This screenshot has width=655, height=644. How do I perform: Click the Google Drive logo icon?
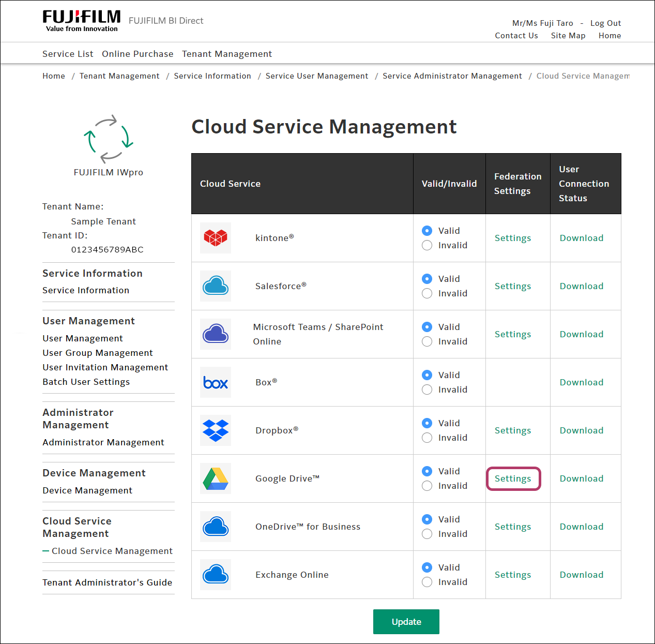point(216,478)
